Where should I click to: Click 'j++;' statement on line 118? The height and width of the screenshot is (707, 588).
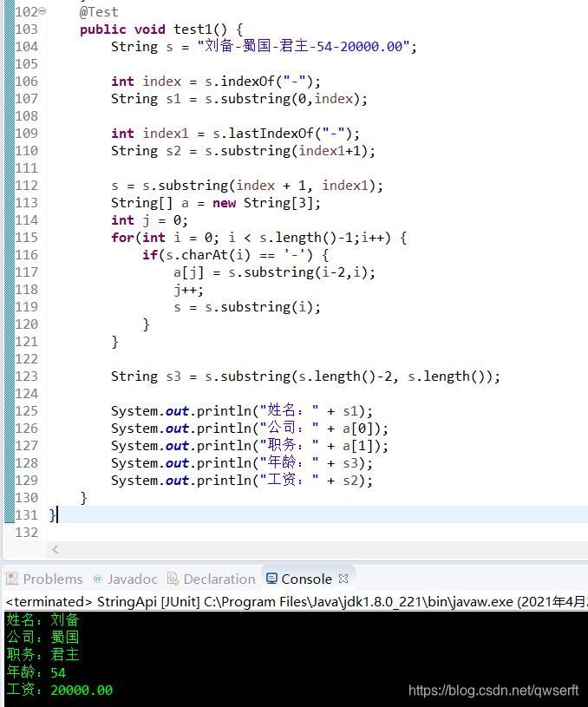coord(188,290)
